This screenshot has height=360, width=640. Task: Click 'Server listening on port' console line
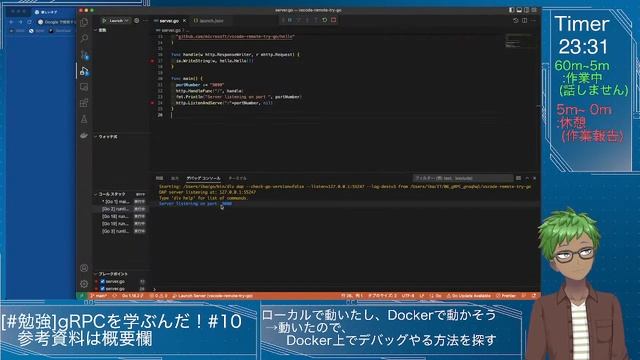(196, 203)
